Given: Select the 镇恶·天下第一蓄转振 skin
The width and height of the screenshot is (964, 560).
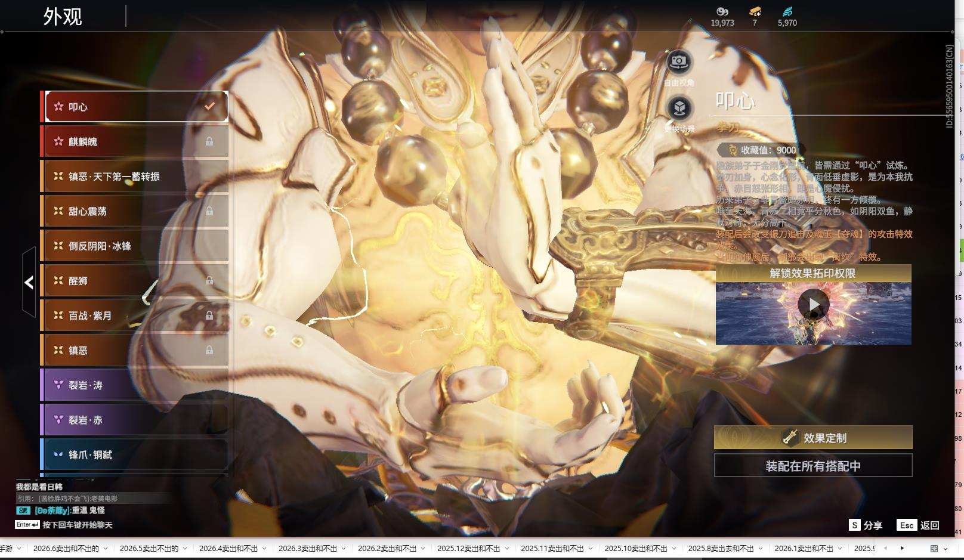Looking at the screenshot, I should click(x=135, y=176).
